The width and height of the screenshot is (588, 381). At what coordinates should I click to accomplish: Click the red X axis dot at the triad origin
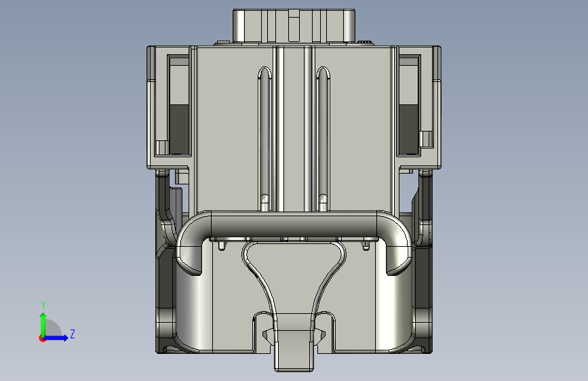(x=41, y=338)
